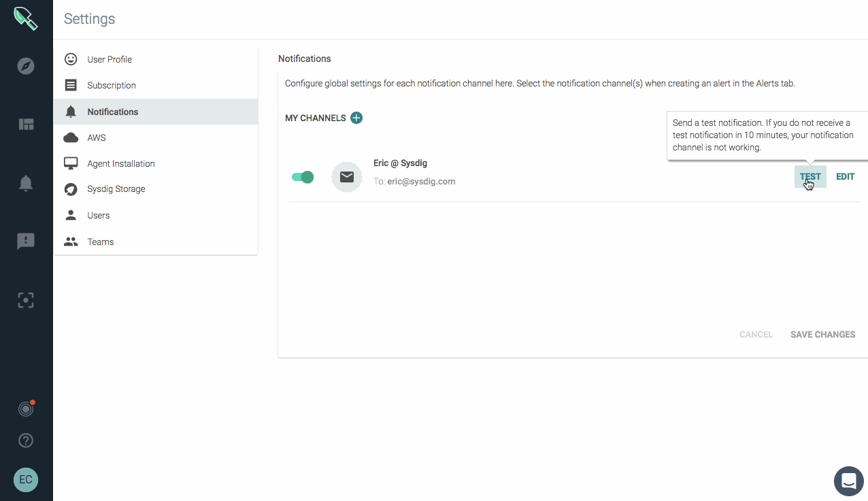
Task: Open the Help question mark icon
Action: 26,441
